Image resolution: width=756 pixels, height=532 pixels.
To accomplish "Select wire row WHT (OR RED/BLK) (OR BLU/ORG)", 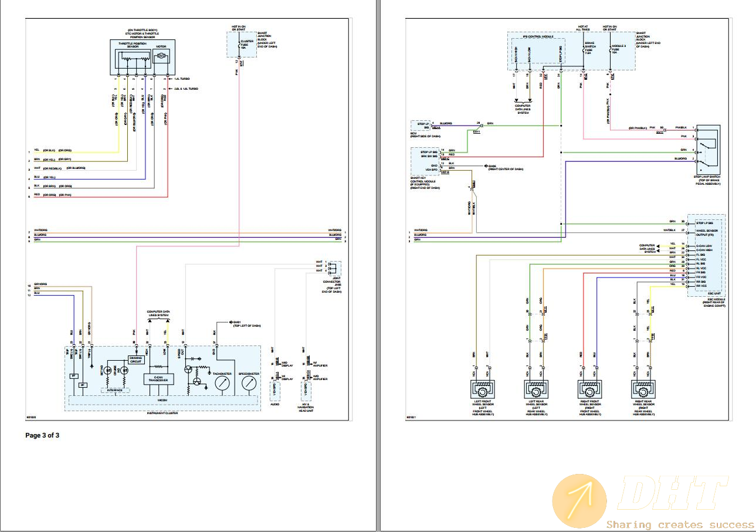I will pos(60,168).
